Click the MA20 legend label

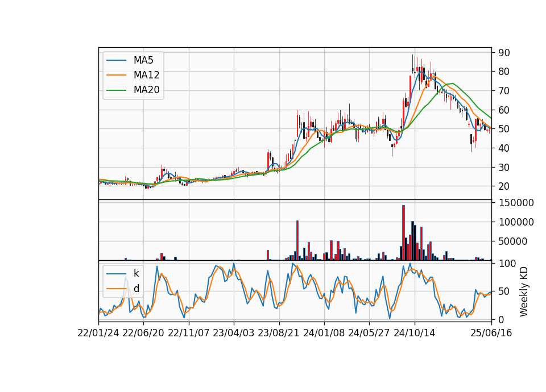click(146, 90)
